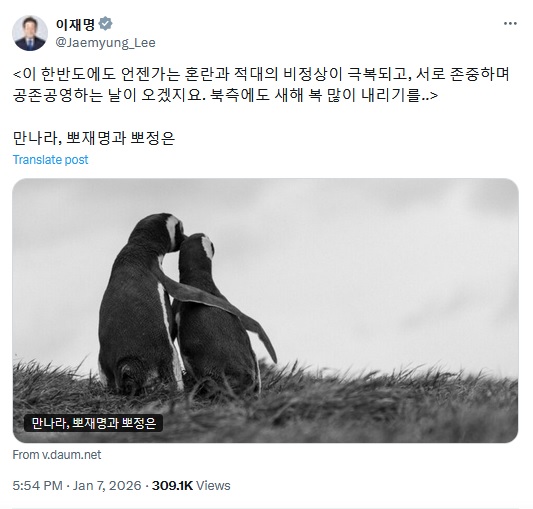Image resolution: width=533 pixels, height=509 pixels.
Task: Open the three-dot more options menu
Action: click(510, 23)
